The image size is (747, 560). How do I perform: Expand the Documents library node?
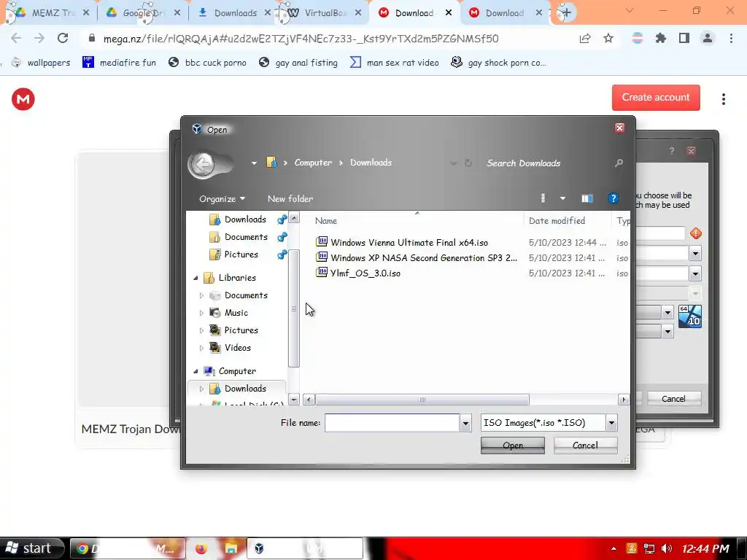click(201, 296)
